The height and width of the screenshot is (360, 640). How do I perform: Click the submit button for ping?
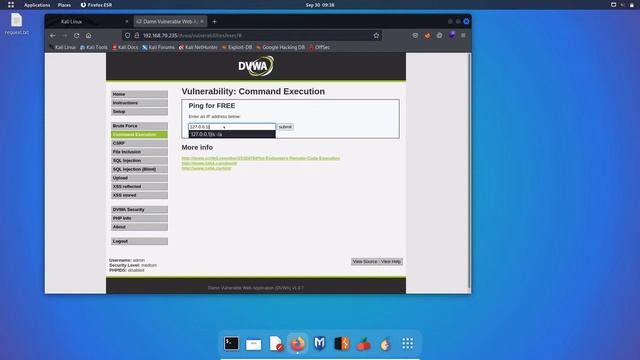pos(285,127)
